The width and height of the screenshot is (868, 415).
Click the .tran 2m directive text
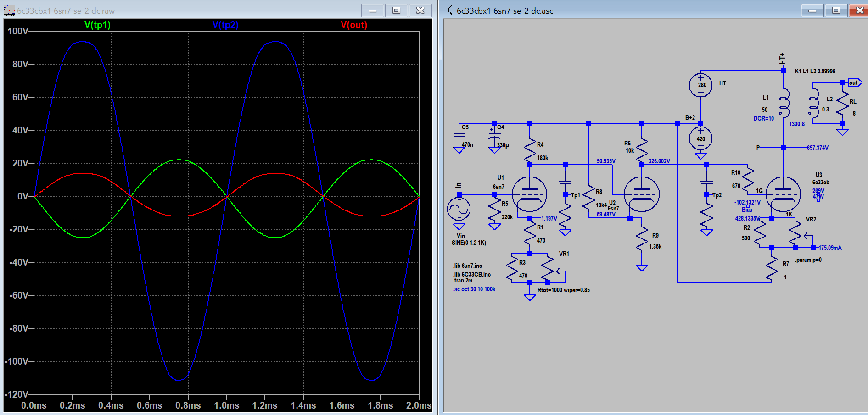(x=463, y=280)
